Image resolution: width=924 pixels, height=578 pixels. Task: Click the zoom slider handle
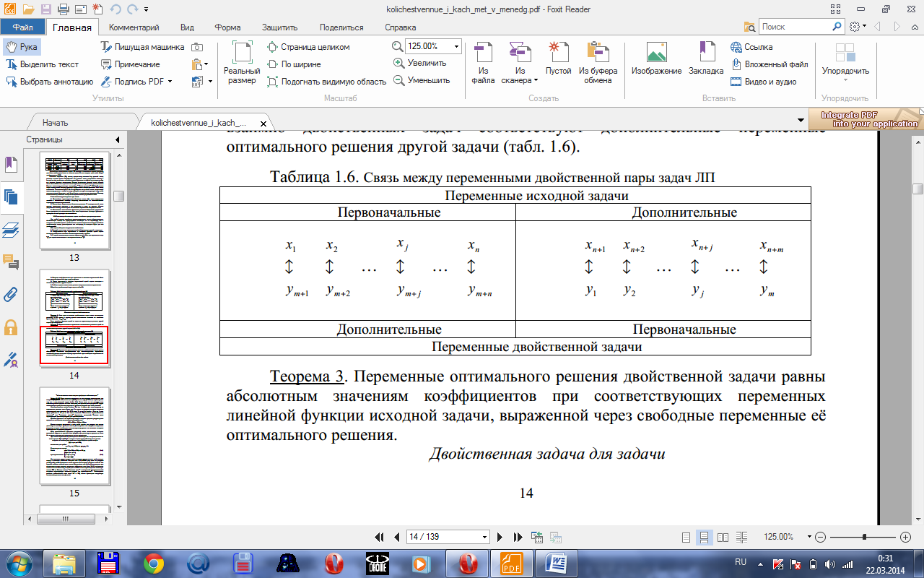coord(864,537)
